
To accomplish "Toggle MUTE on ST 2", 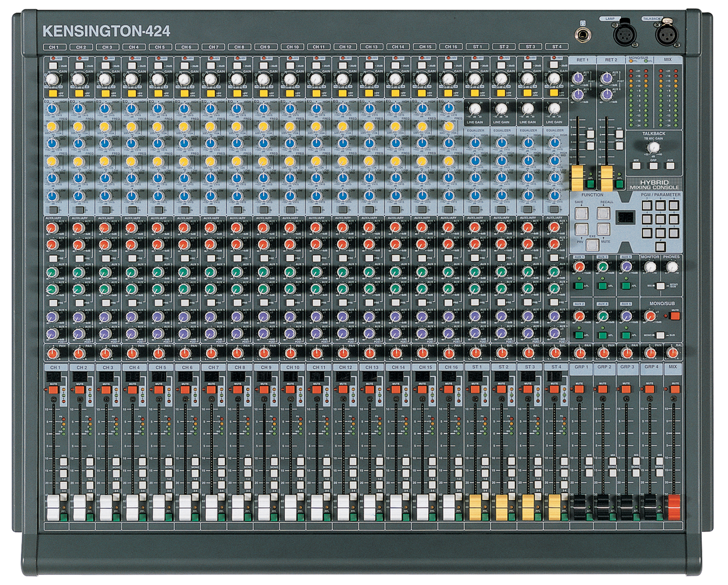I will pyautogui.click(x=501, y=390).
